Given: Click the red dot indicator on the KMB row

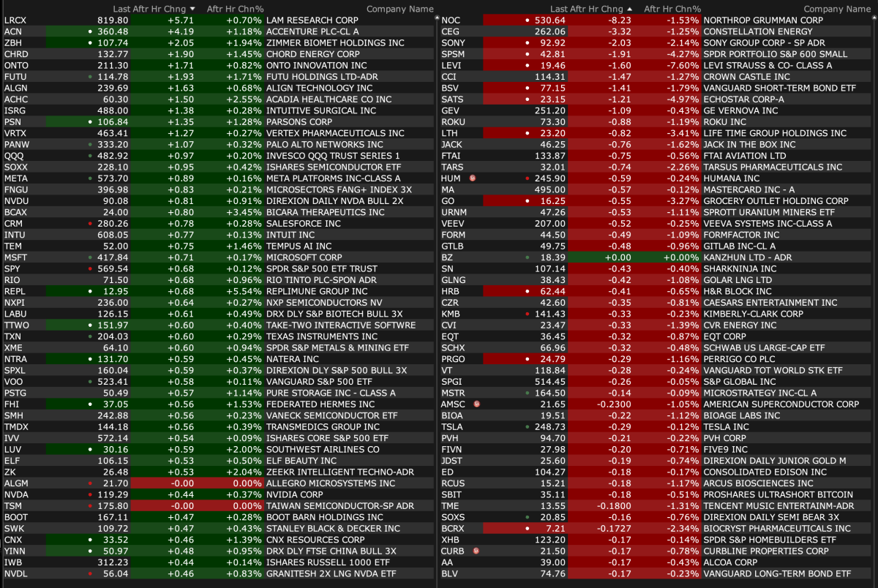Looking at the screenshot, I should 528,314.
